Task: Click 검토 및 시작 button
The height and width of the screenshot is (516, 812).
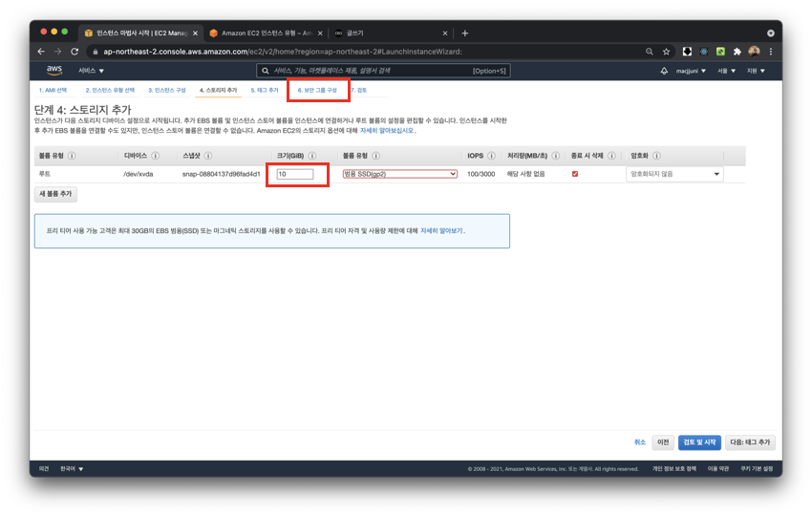Action: [x=699, y=442]
